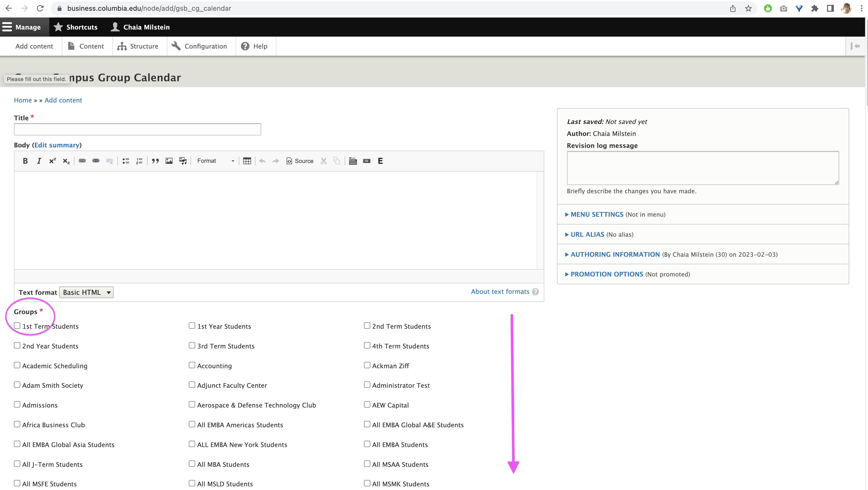Toggle the 1st Term Students checkbox
This screenshot has height=490, width=868.
[17, 326]
